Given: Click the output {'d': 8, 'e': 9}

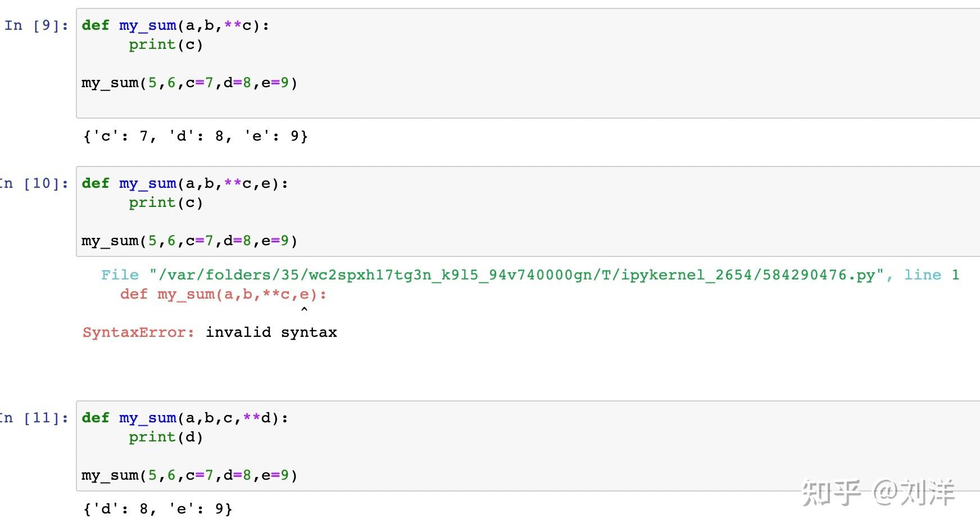Looking at the screenshot, I should [x=157, y=509].
